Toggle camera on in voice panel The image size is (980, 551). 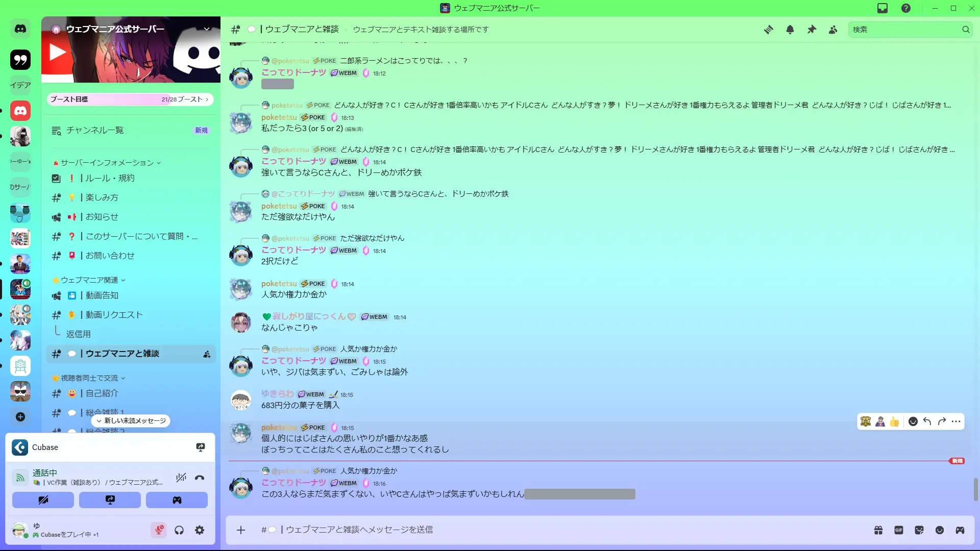coord(43,500)
